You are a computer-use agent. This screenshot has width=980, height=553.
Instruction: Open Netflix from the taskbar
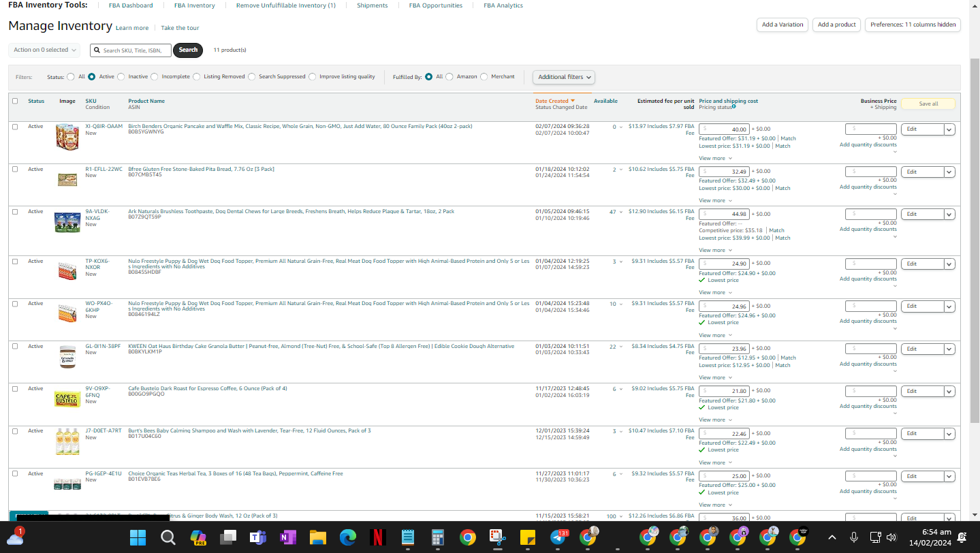tap(377, 537)
